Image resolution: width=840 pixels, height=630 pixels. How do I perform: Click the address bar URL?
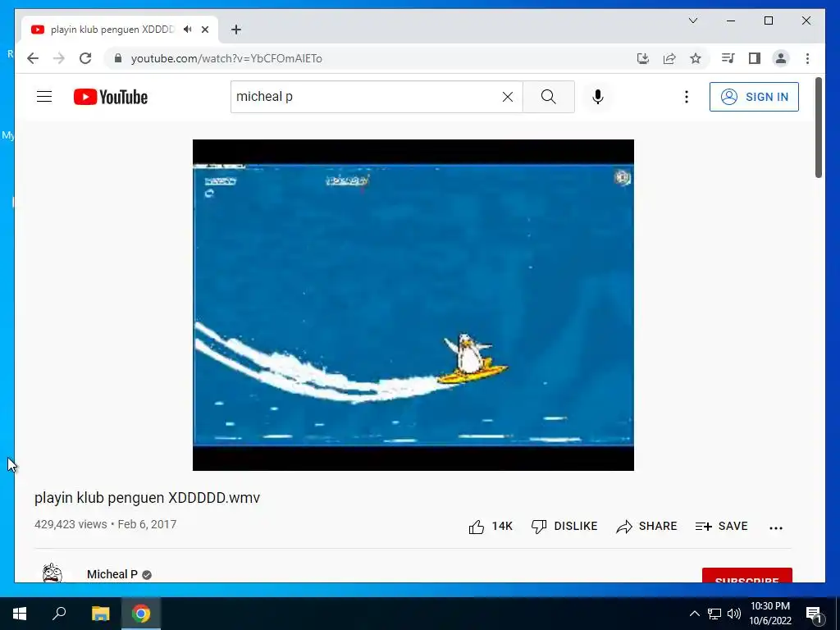[226, 58]
